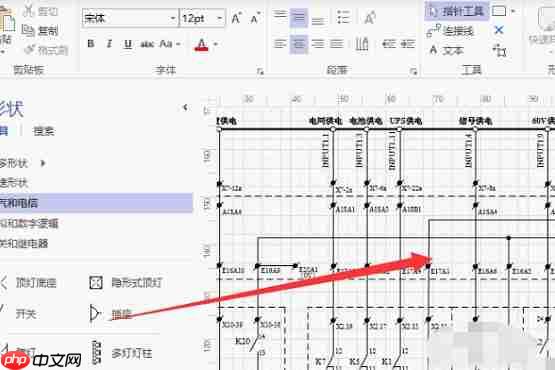555x370 pixels.
Task: Click the text direction icon
Action: (x=362, y=44)
